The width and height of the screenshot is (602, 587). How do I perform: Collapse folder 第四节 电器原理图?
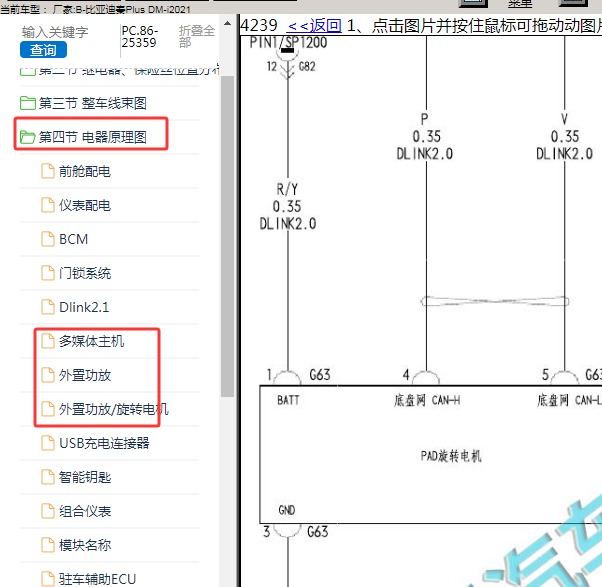[x=93, y=137]
